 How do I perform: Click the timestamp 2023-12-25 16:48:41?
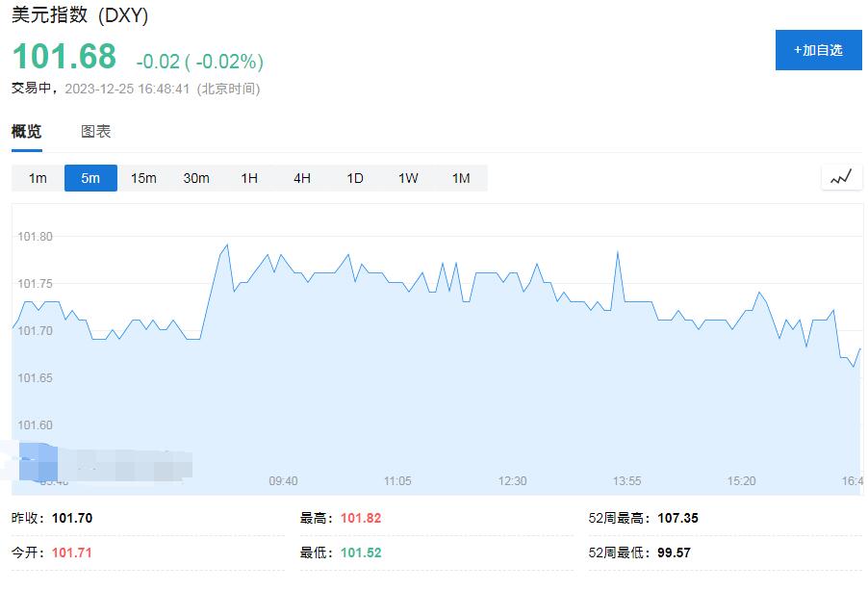point(127,89)
